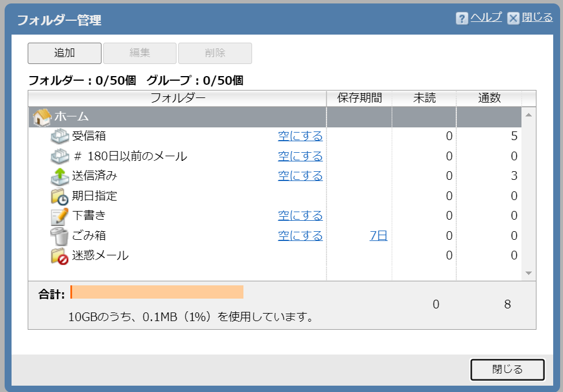Click the Home folder house icon
This screenshot has width=563, height=392.
[x=42, y=117]
